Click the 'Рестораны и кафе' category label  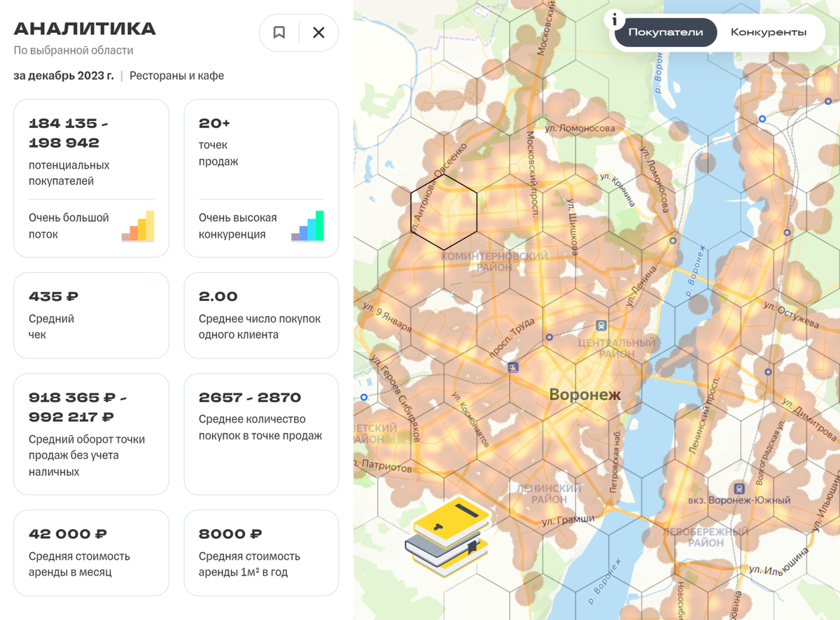[176, 76]
